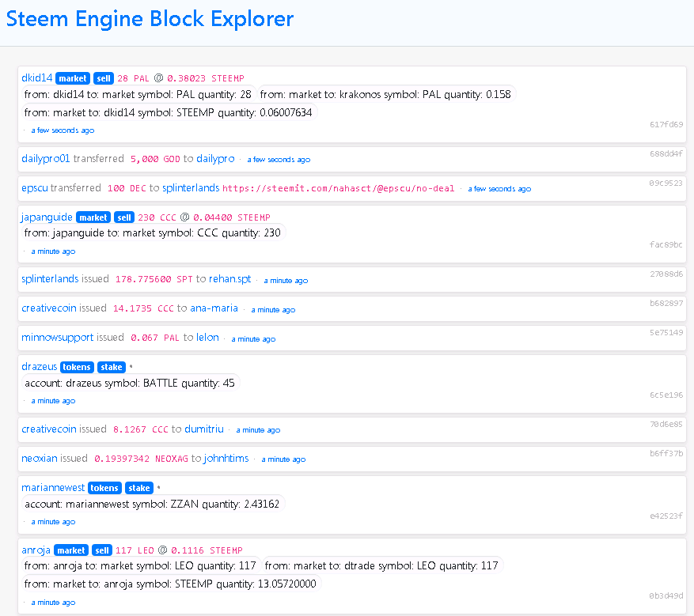Open transaction hash b682897
Screen dimensions: 694x616
point(666,303)
